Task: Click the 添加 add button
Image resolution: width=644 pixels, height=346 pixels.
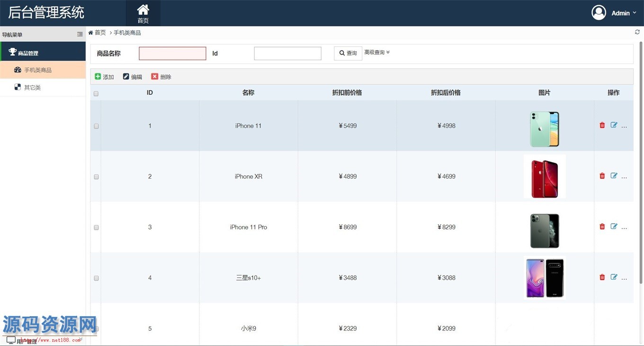Action: point(104,77)
